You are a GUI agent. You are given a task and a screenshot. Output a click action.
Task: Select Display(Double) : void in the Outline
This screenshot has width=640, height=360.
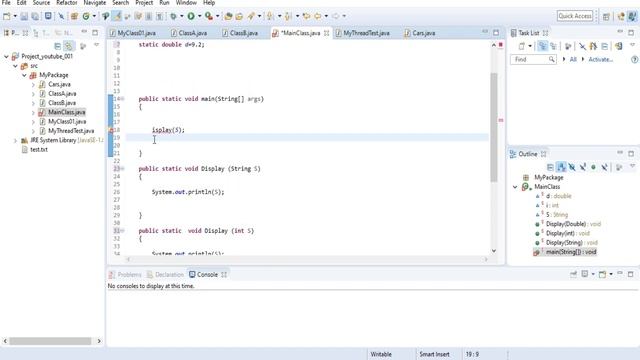tap(573, 224)
